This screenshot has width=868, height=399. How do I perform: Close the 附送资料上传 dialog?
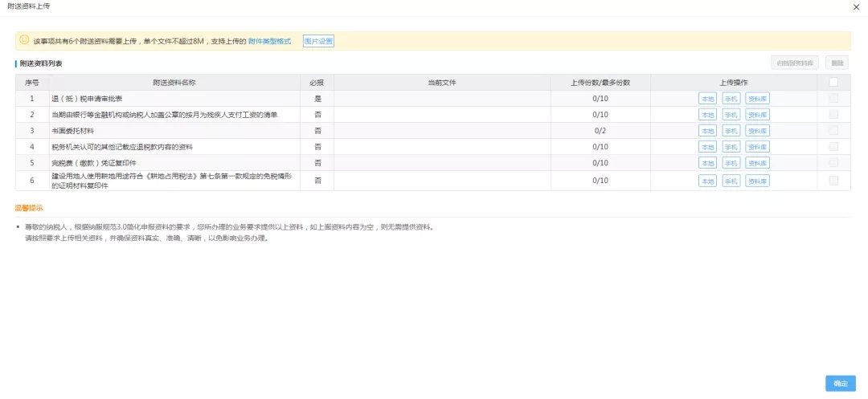click(855, 6)
